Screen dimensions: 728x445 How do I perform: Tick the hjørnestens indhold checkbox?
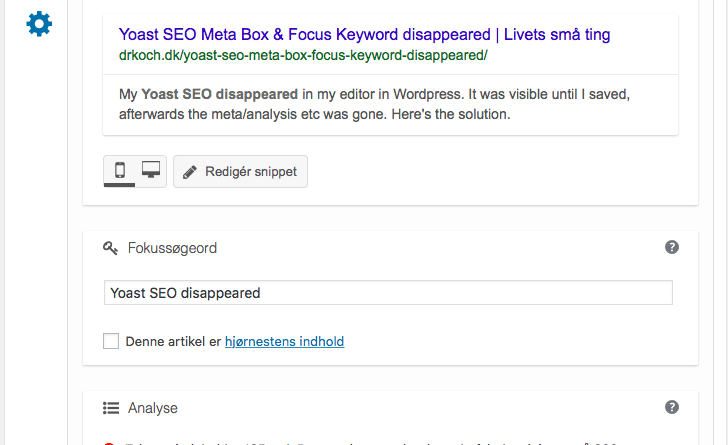pyautogui.click(x=111, y=341)
